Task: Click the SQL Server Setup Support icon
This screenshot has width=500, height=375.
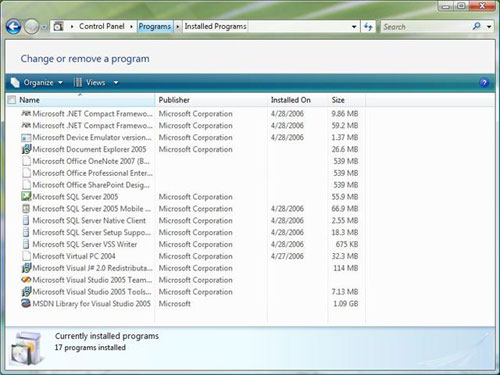Action: pos(26,232)
